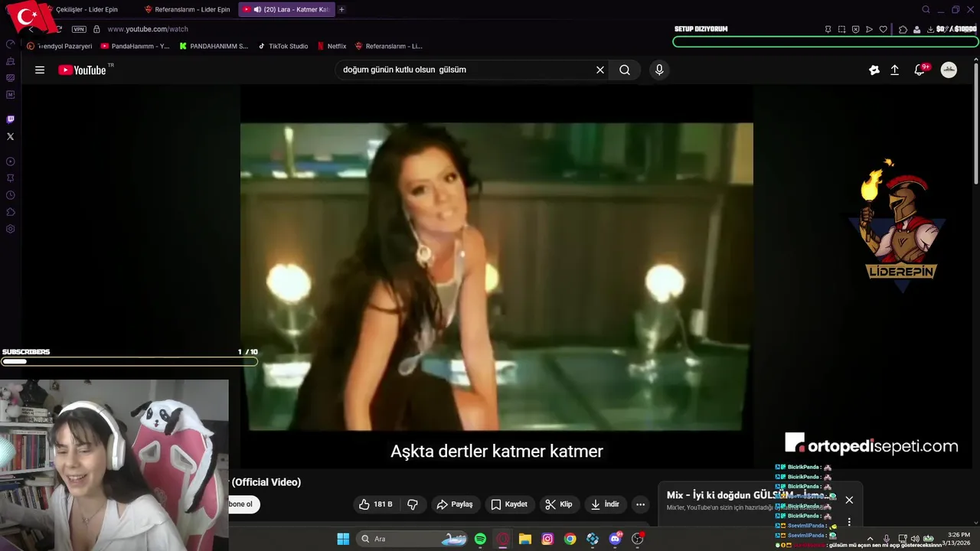
Task: Open ad blocker shield icon
Action: (x=855, y=29)
